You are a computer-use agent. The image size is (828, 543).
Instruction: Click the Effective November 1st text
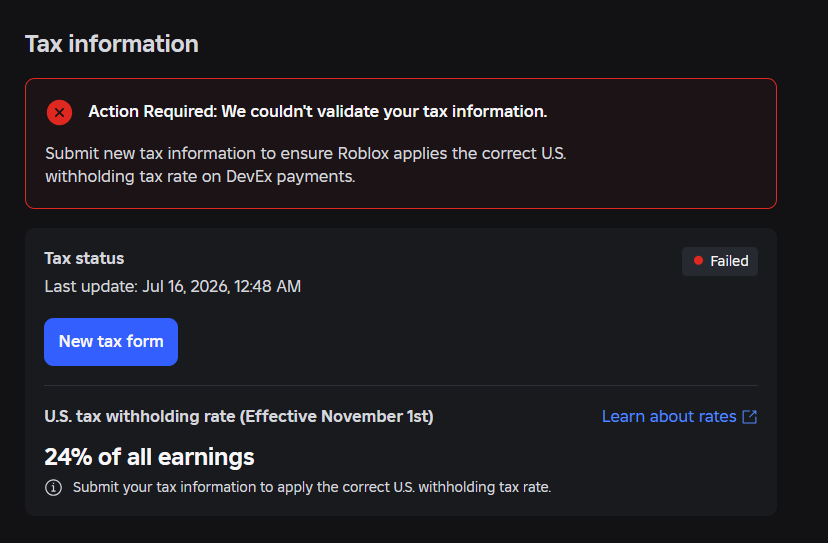coord(336,416)
